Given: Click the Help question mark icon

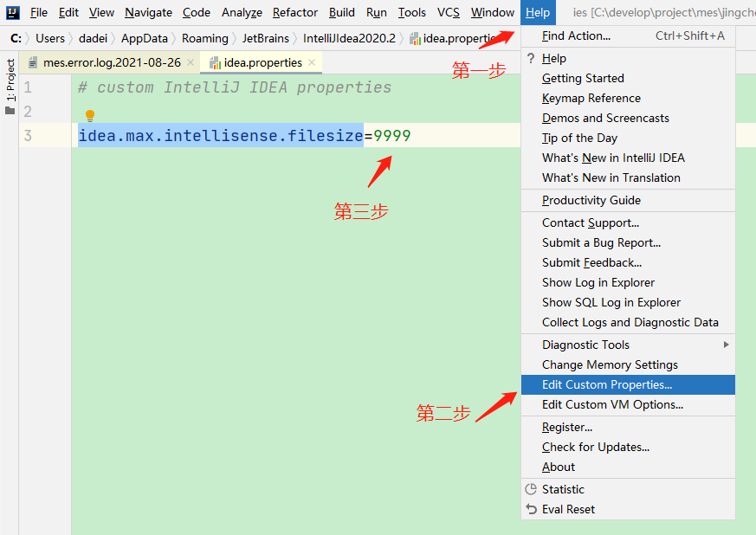Looking at the screenshot, I should (531, 58).
